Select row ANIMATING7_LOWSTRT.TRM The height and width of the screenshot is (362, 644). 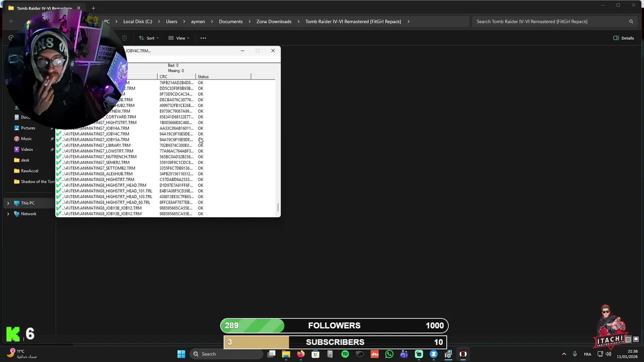point(166,151)
